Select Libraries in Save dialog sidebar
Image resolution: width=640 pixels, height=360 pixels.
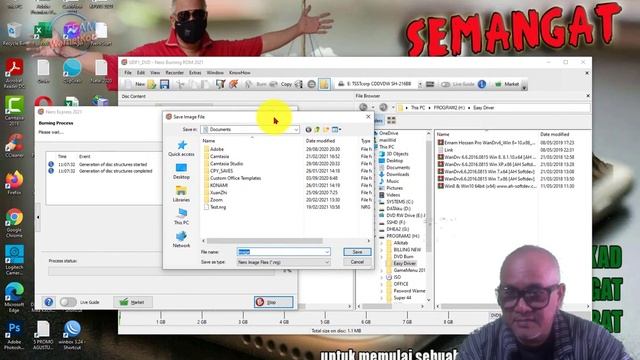(181, 194)
